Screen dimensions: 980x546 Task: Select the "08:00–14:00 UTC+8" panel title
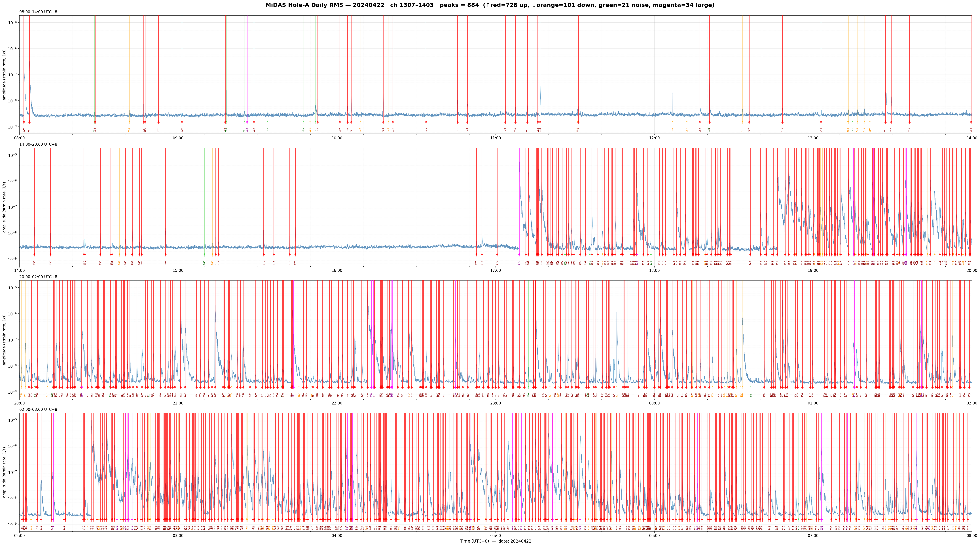(38, 12)
